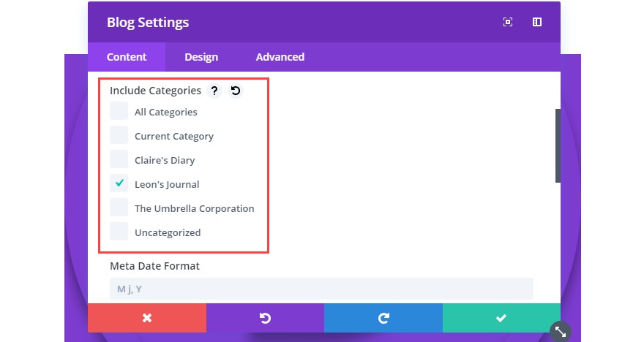Tick the Claire's Diary checkbox
This screenshot has width=644, height=342.
click(x=119, y=159)
